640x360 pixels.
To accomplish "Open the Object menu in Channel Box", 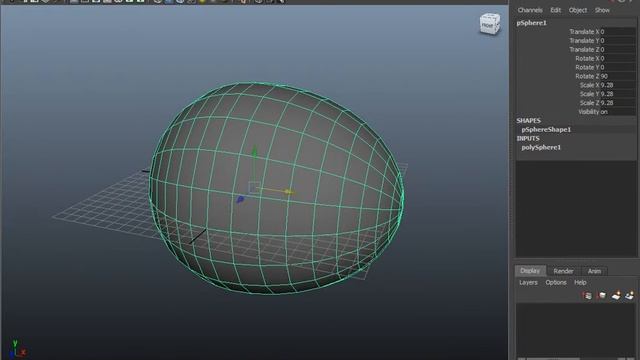I will pos(578,10).
